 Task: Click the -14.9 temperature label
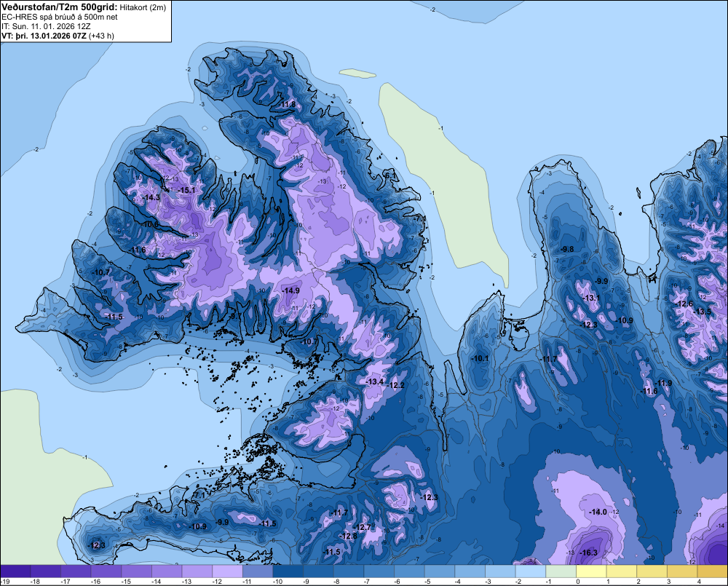(290, 290)
